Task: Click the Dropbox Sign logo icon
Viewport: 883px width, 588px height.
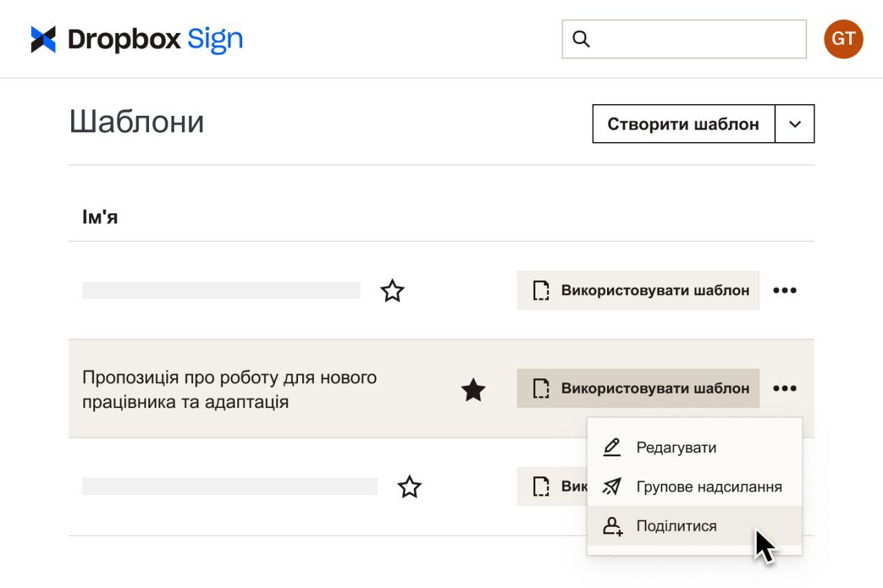Action: [x=44, y=39]
